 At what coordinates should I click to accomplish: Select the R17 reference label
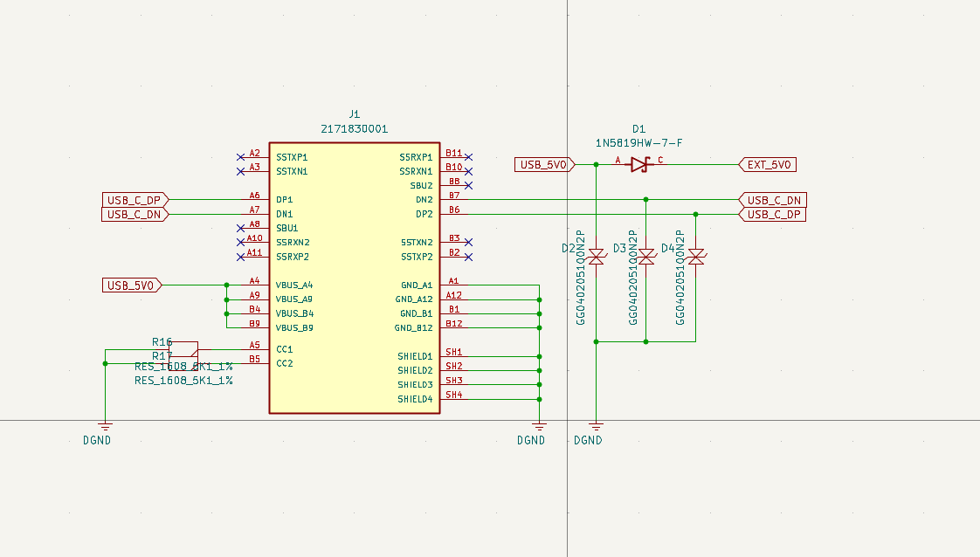(162, 356)
